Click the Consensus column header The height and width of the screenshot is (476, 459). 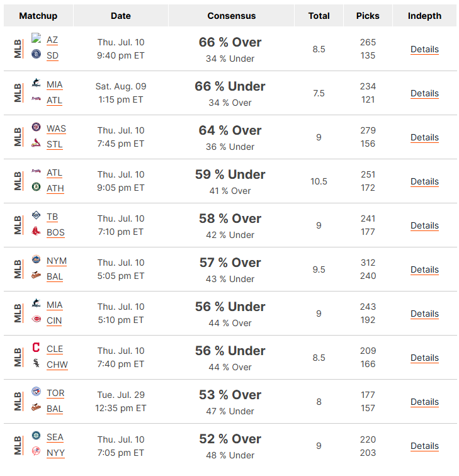tap(231, 16)
